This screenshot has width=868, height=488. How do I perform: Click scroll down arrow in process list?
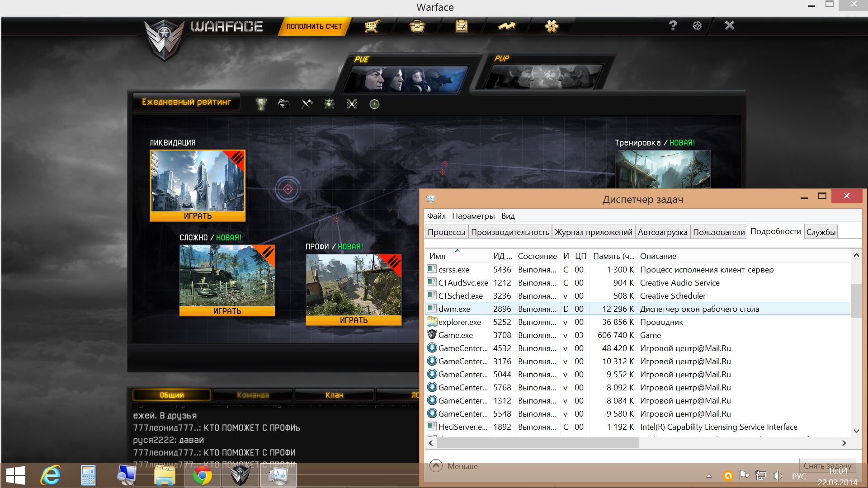(856, 431)
